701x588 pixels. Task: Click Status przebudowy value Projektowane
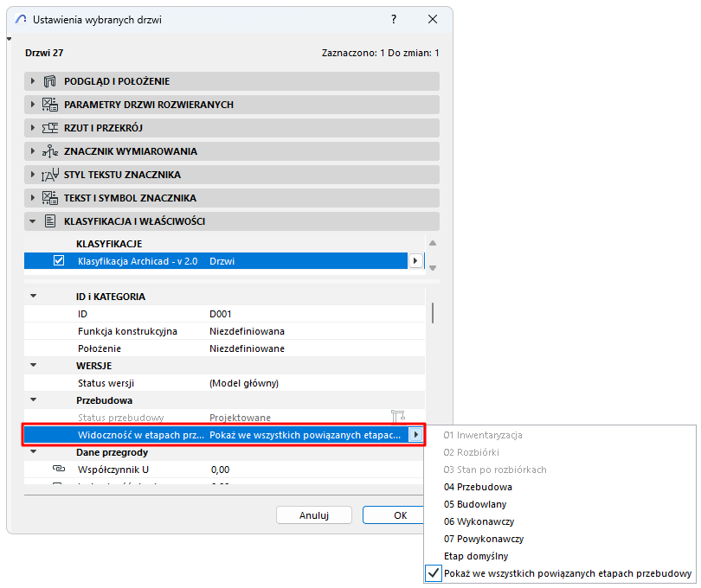[x=240, y=418]
